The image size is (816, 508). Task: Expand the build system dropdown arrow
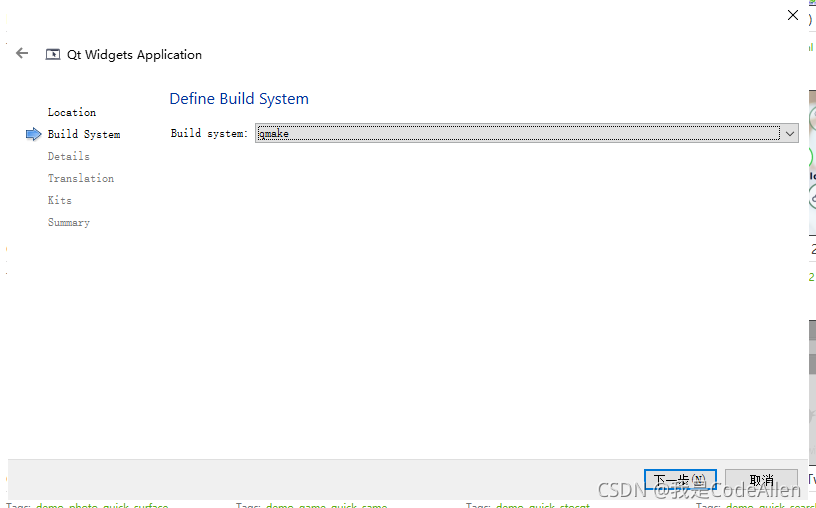pos(789,134)
